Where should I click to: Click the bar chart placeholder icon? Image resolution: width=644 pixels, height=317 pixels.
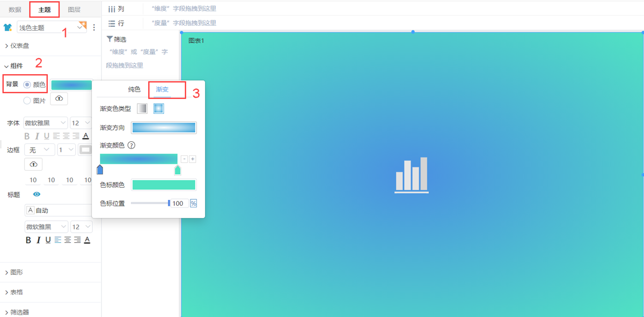tap(412, 175)
